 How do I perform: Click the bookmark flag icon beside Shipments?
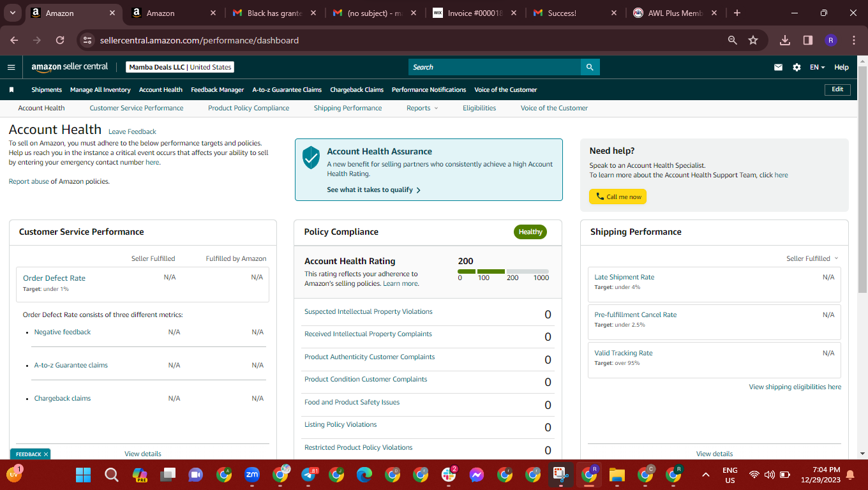point(11,90)
